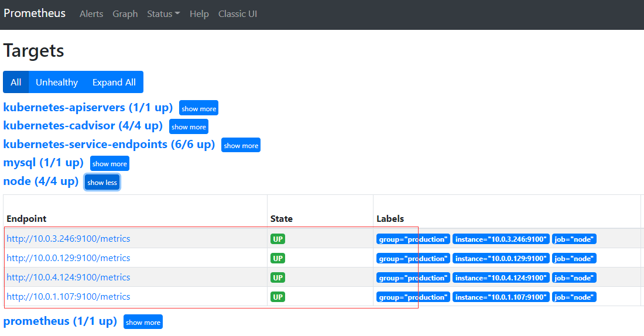Filter to Unhealthy targets
644x336 pixels.
[x=57, y=82]
